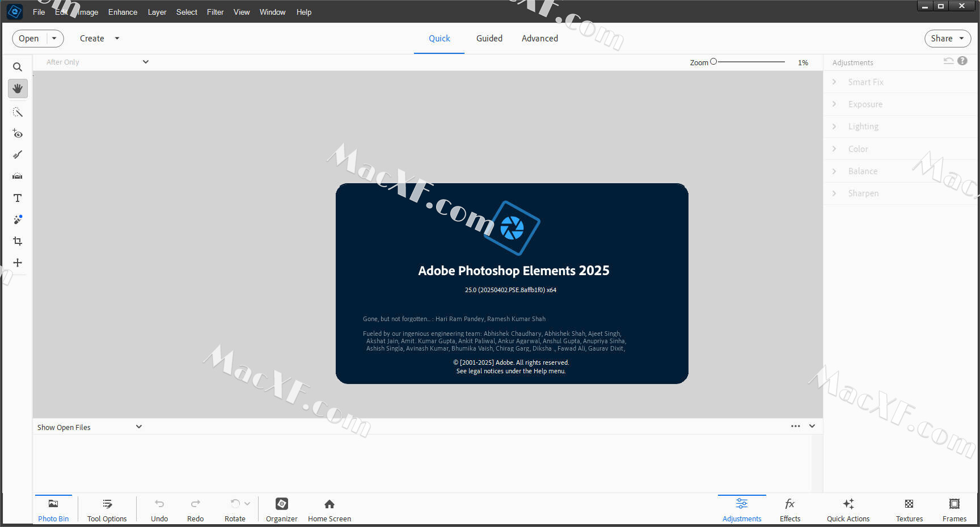
Task: Open the Tool Options panel
Action: [107, 510]
